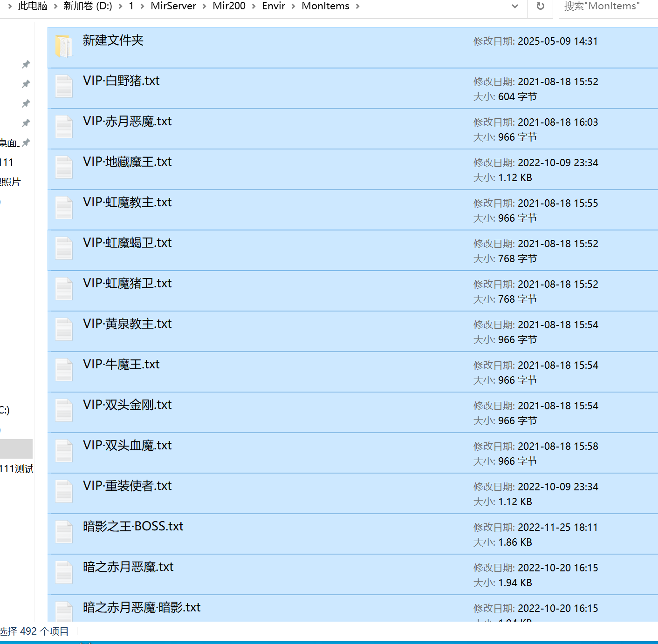Go to Envir in the breadcrumb

(274, 6)
